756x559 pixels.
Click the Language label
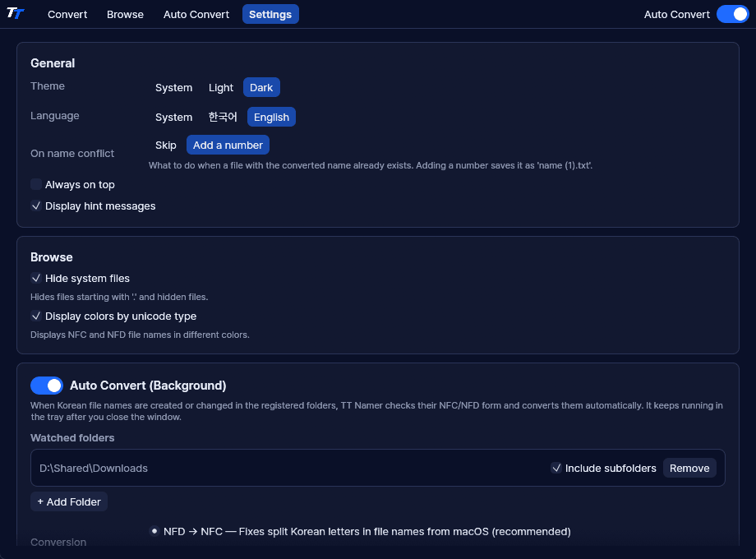[x=55, y=116]
